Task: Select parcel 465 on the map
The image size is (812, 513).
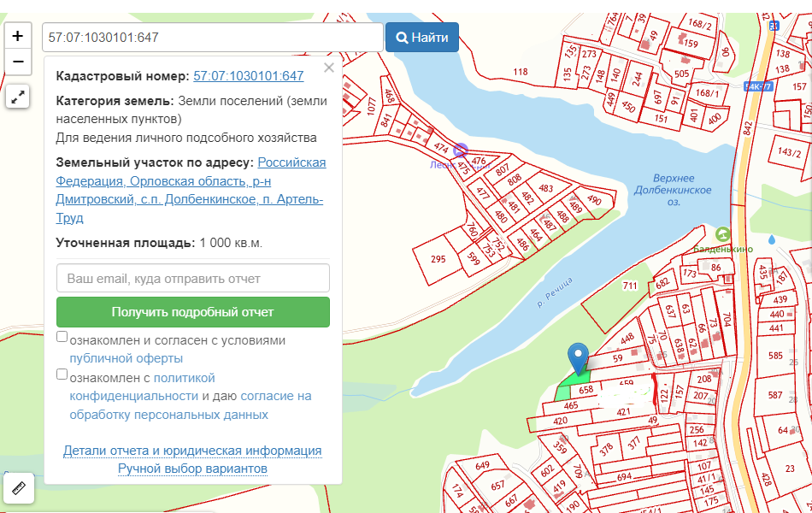Action: (x=571, y=406)
